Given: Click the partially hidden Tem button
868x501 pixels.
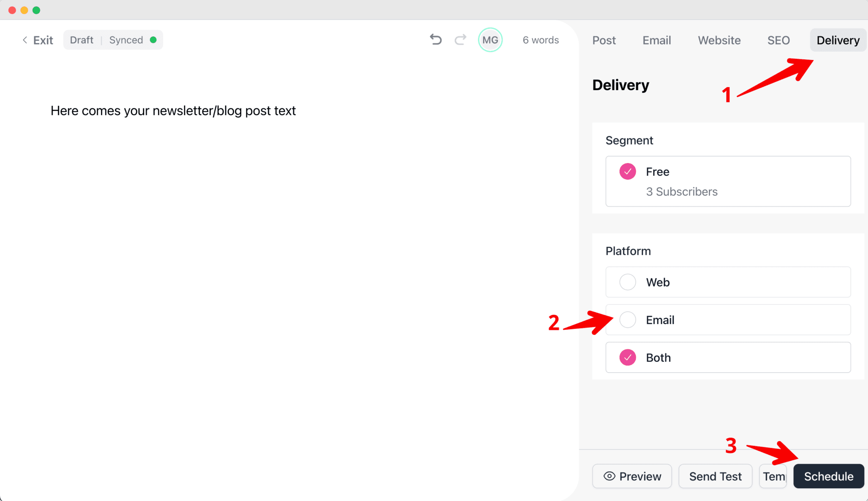Looking at the screenshot, I should pyautogui.click(x=773, y=476).
